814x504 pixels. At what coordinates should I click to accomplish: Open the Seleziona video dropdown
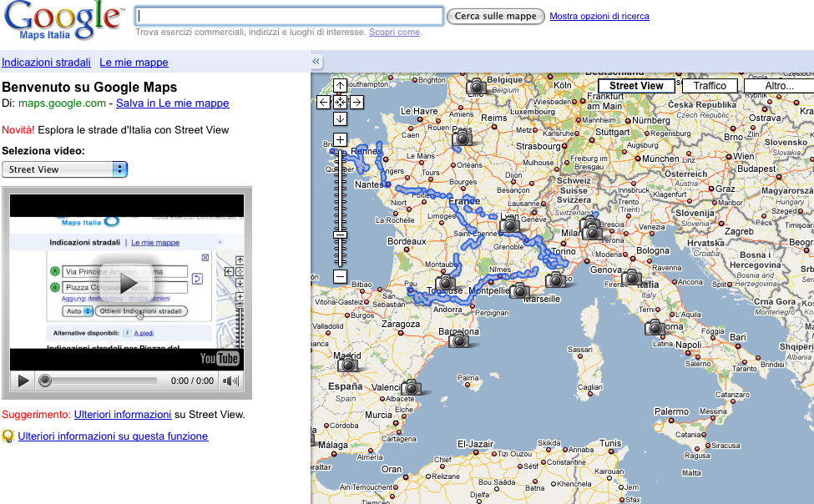(x=64, y=169)
